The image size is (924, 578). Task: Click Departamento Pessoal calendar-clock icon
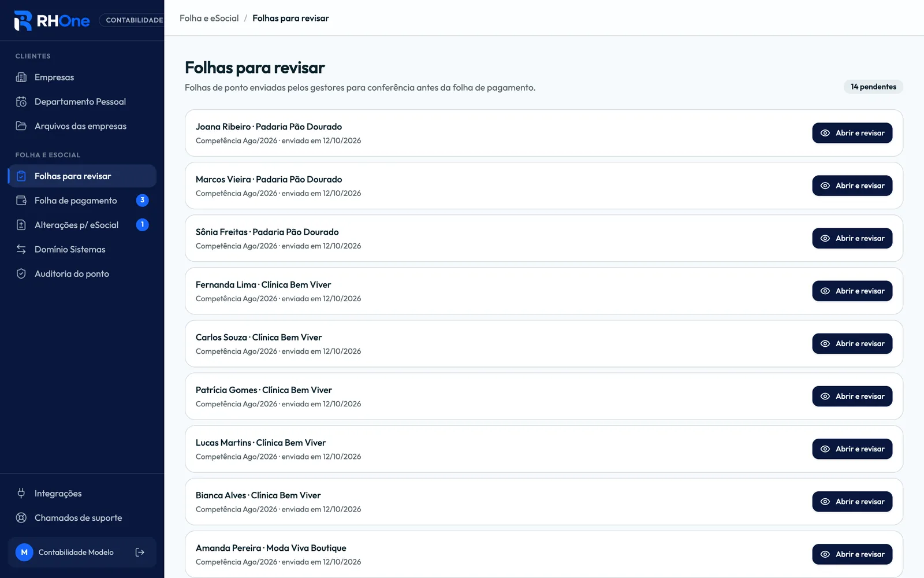coord(21,102)
